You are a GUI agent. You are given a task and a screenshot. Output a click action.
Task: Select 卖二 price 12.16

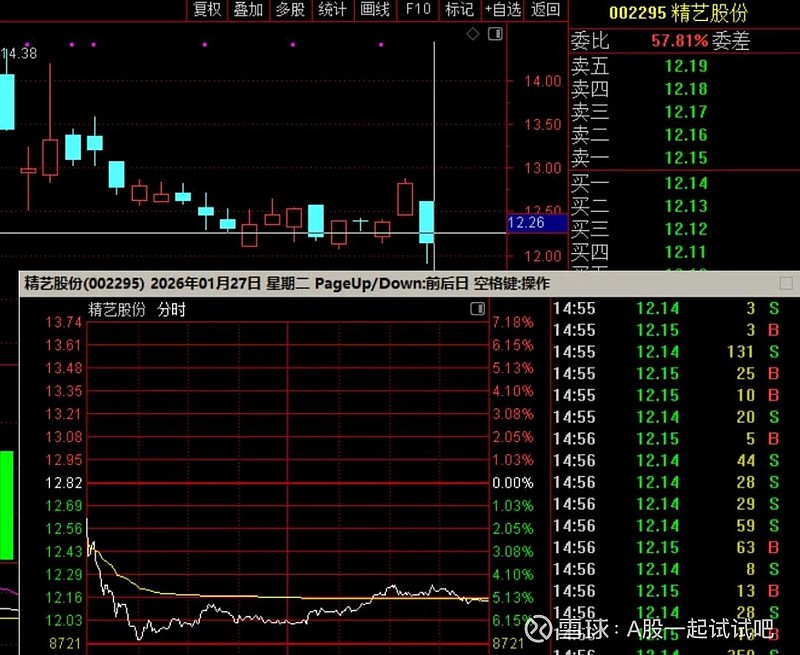pyautogui.click(x=686, y=135)
